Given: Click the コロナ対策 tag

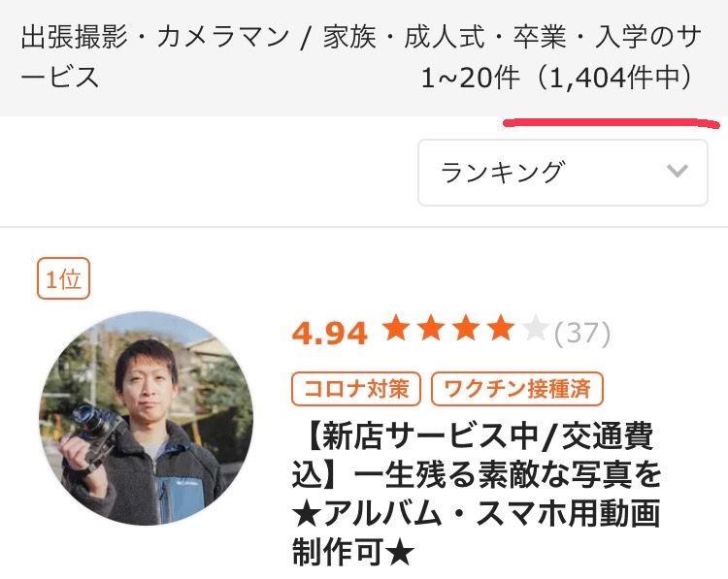Looking at the screenshot, I should pyautogui.click(x=356, y=389).
